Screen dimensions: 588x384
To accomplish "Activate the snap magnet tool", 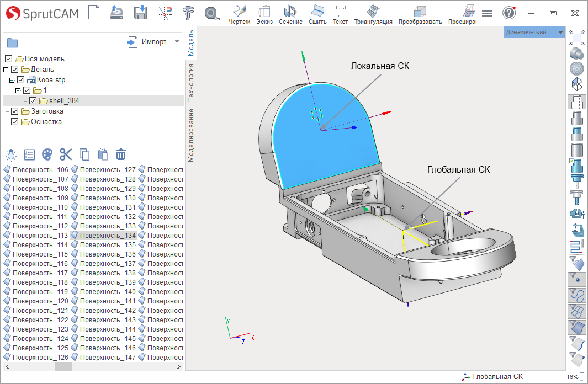I will pos(166,13).
